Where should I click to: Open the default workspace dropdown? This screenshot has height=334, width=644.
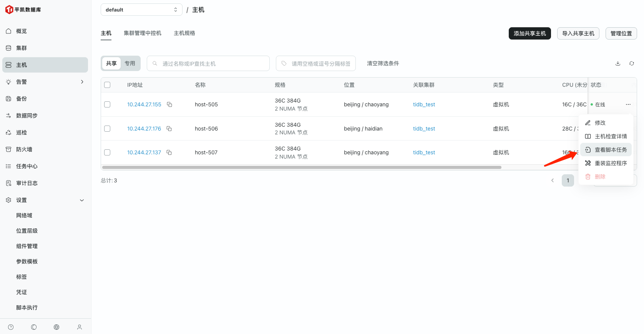141,10
